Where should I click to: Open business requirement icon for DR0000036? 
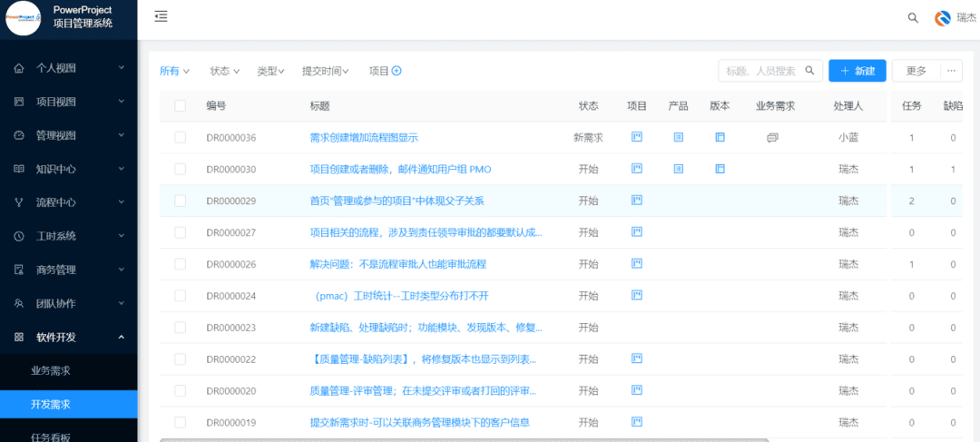(x=772, y=138)
